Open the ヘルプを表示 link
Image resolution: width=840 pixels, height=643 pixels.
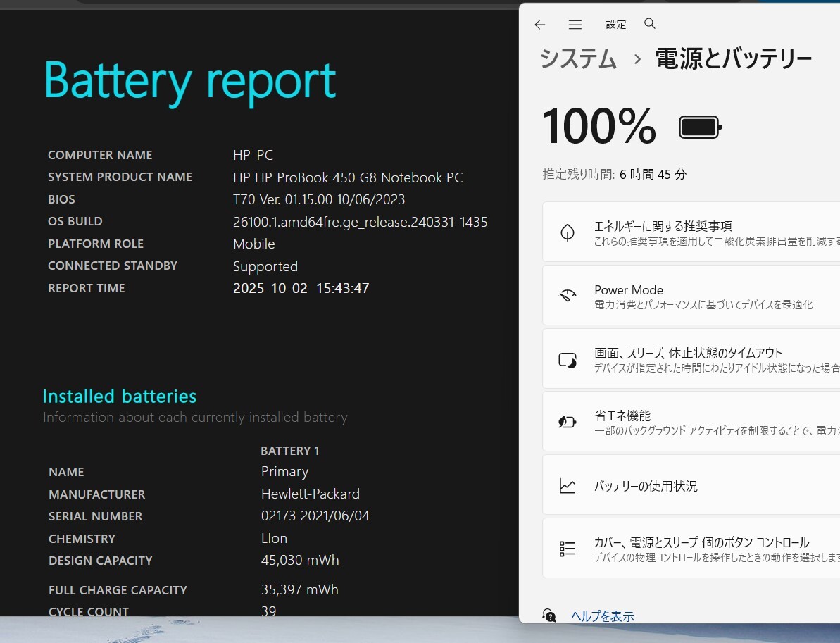click(603, 616)
